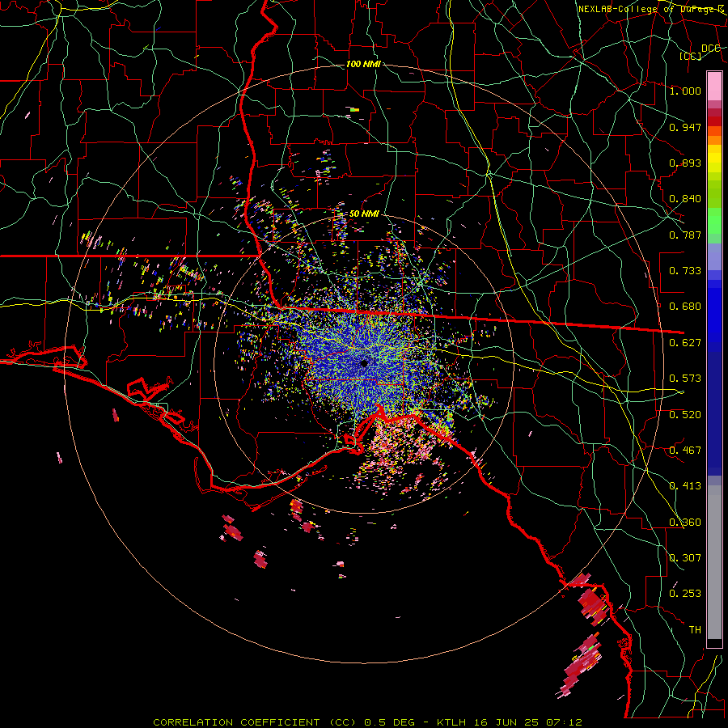Screen dimensions: 728x728
Task: Click the 0.733 color scale label
Action: coord(685,271)
